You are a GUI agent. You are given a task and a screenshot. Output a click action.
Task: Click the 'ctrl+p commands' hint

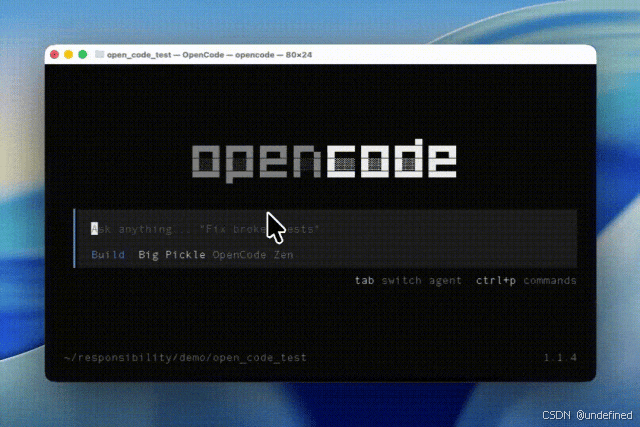[x=526, y=281]
